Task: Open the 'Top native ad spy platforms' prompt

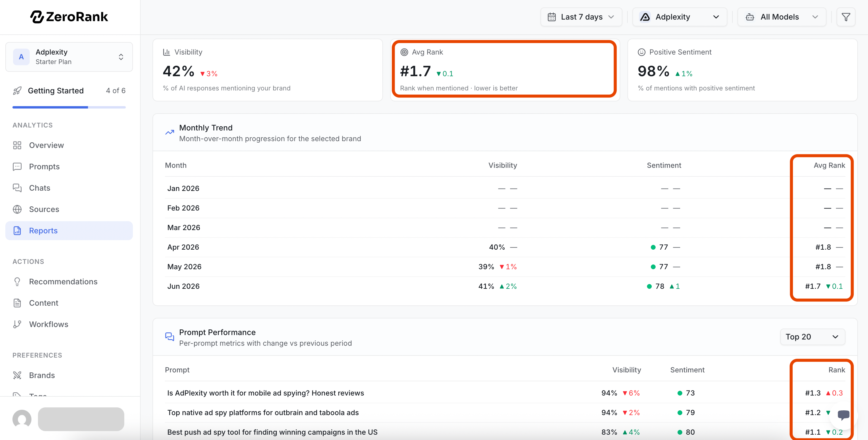Action: [x=263, y=412]
